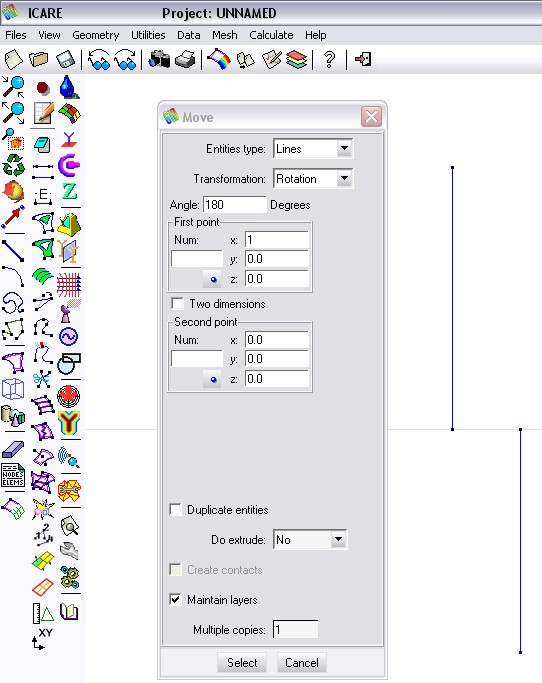Click the NODES ELEMS list icon
Screen dimensions: 542x683
[13, 475]
